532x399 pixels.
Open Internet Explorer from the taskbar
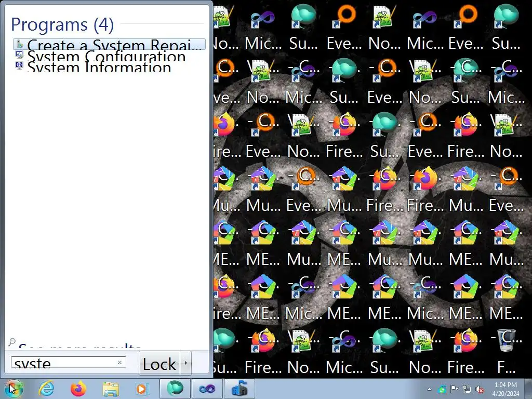(x=46, y=389)
